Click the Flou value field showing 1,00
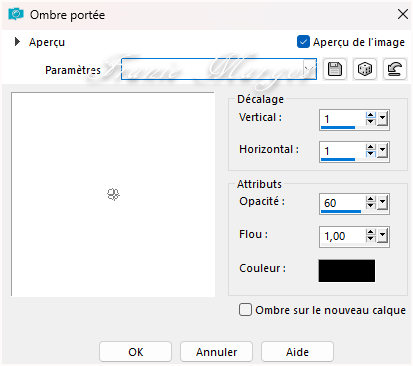The height and width of the screenshot is (366, 413). [343, 236]
